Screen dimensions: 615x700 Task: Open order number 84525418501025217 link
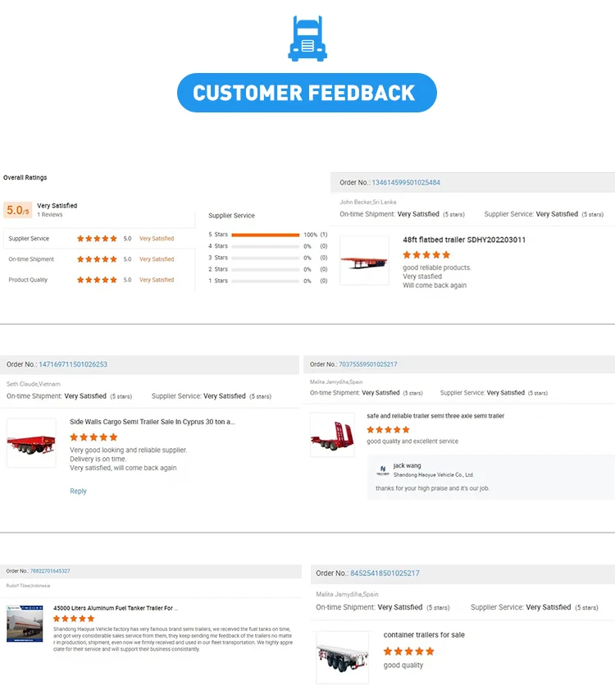click(x=385, y=574)
